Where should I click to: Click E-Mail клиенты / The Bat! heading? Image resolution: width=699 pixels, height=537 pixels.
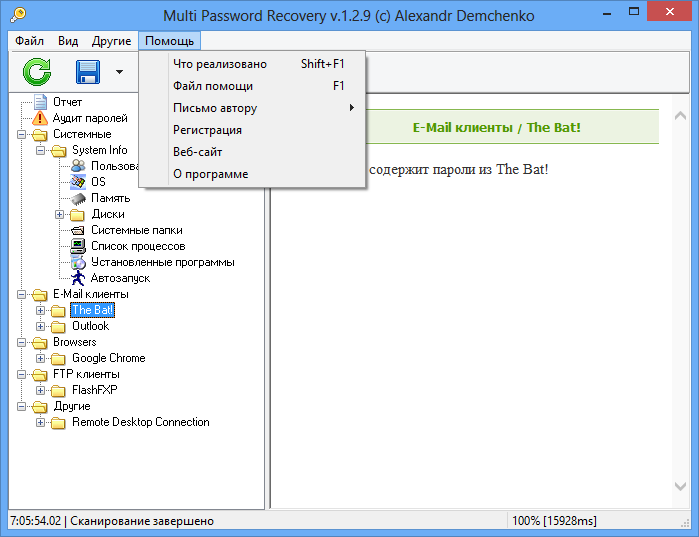tap(497, 127)
